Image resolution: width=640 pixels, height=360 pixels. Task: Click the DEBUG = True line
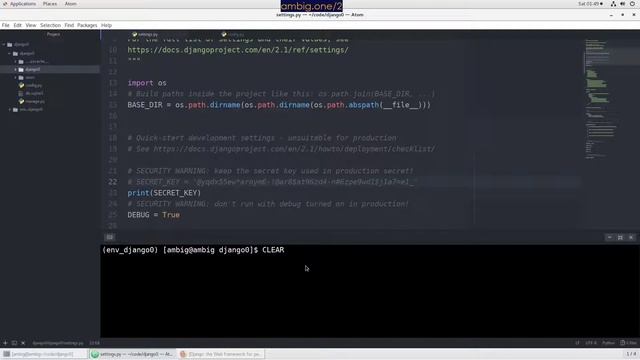[153, 215]
